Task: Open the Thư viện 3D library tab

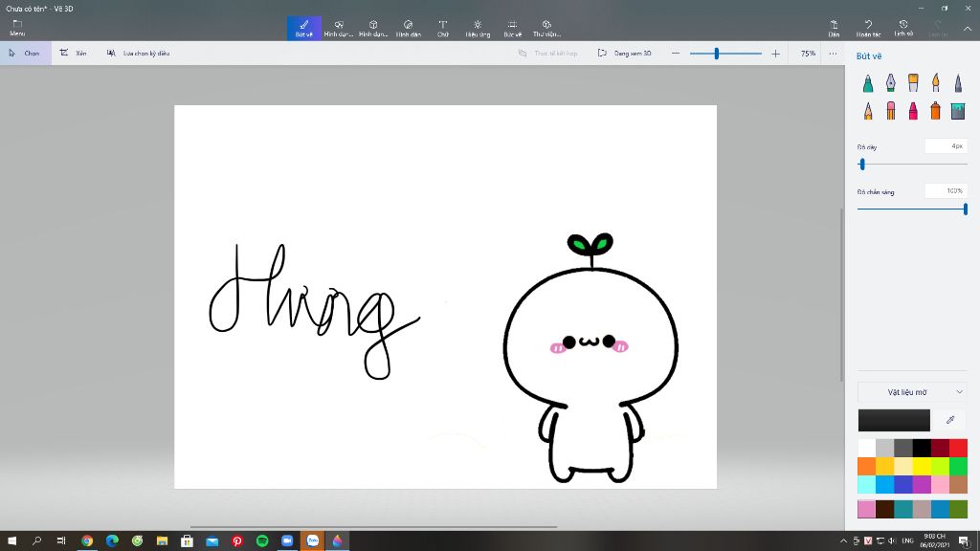Action: click(x=546, y=28)
